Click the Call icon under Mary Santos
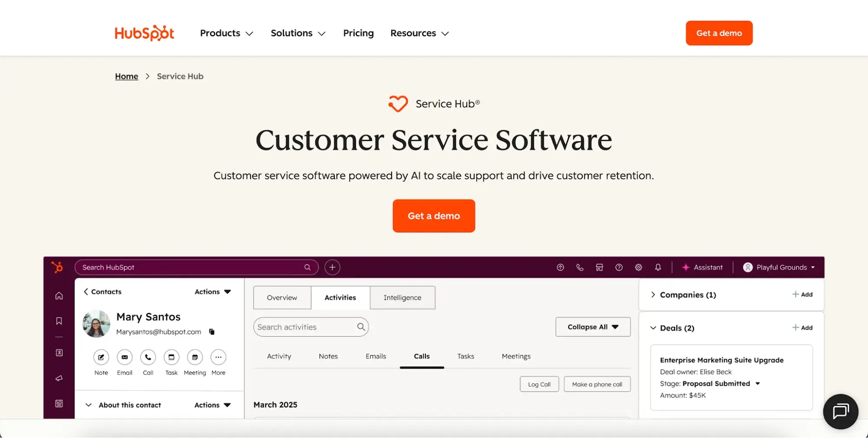The width and height of the screenshot is (868, 438). click(148, 357)
